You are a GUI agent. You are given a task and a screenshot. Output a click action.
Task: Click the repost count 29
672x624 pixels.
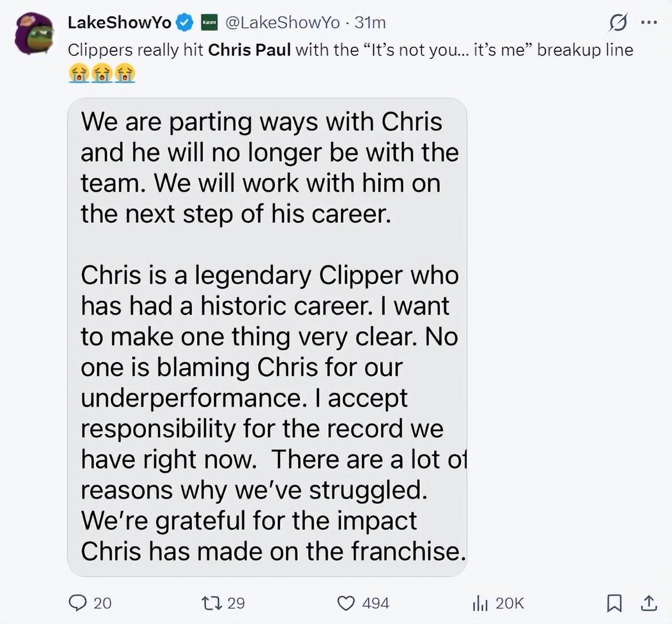[236, 603]
